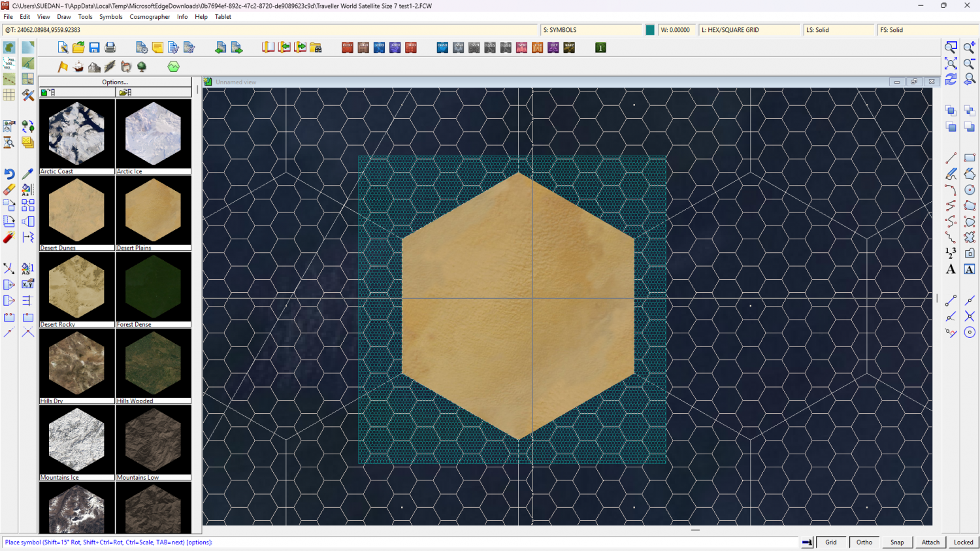This screenshot has width=980, height=551.
Task: Click the Open folder icon
Action: (78, 48)
